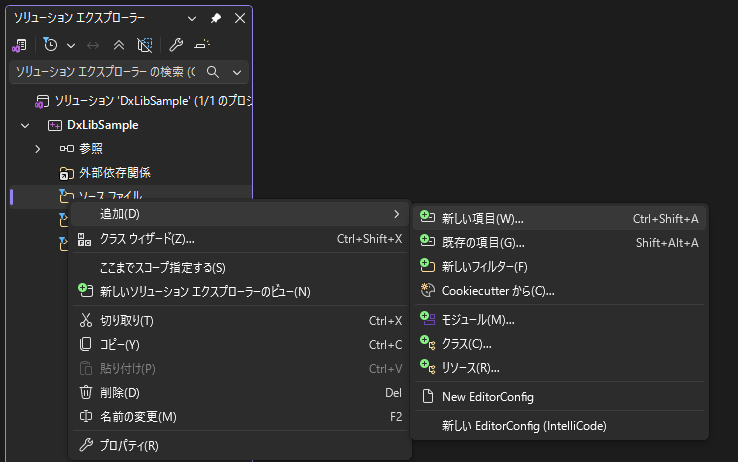Viewport: 738px width, 462px height.
Task: Select リソース(R)... in submenu
Action: coord(559,368)
